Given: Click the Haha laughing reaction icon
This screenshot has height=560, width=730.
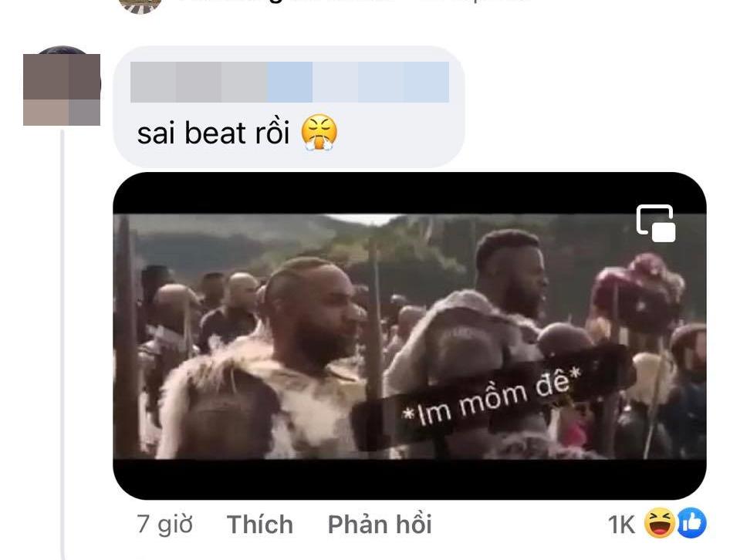Looking at the screenshot, I should pos(660,523).
